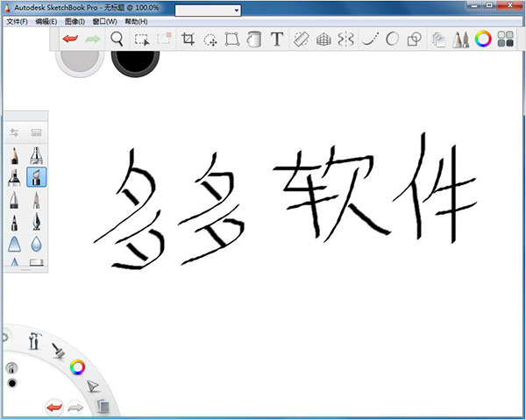Select the Distort transform tool

pyautogui.click(x=232, y=39)
